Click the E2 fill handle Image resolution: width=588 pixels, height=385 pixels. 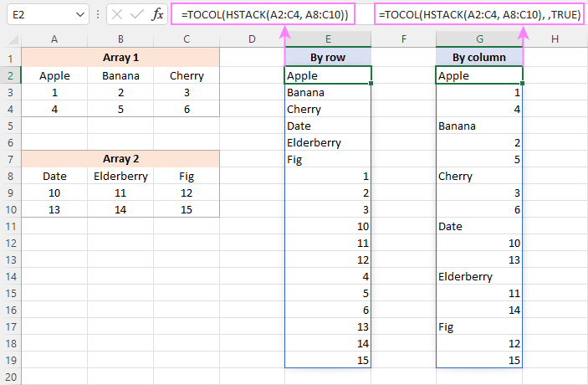(x=371, y=84)
